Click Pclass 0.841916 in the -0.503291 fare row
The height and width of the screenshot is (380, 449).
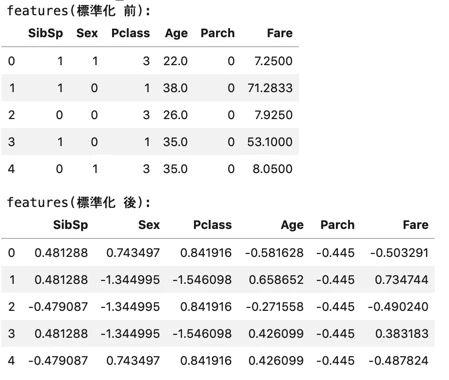pos(206,253)
